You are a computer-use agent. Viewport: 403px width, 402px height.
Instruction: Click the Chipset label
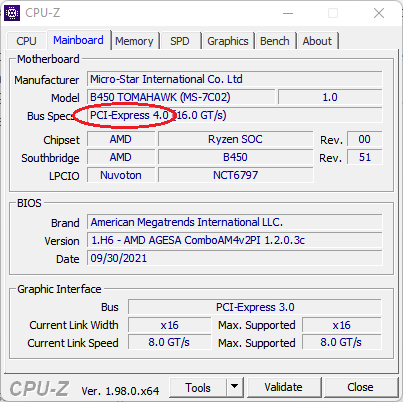pyautogui.click(x=62, y=140)
